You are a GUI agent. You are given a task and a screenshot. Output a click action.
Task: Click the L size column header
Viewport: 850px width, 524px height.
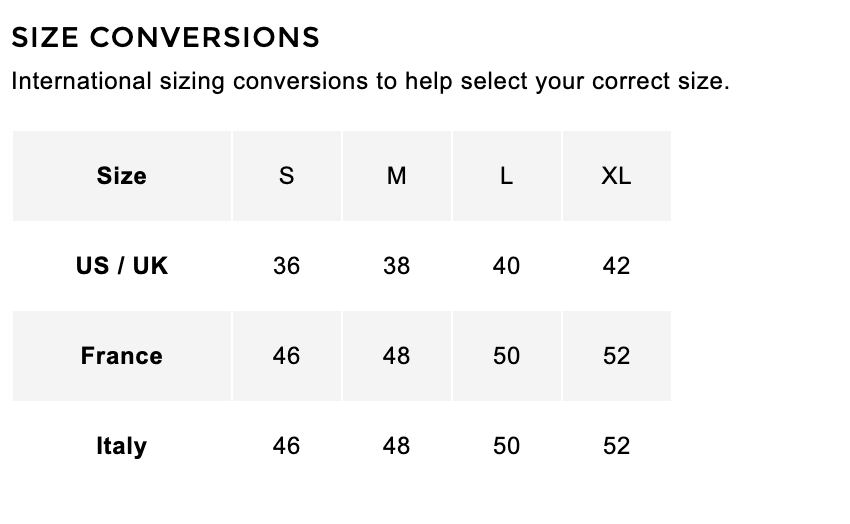pyautogui.click(x=506, y=176)
